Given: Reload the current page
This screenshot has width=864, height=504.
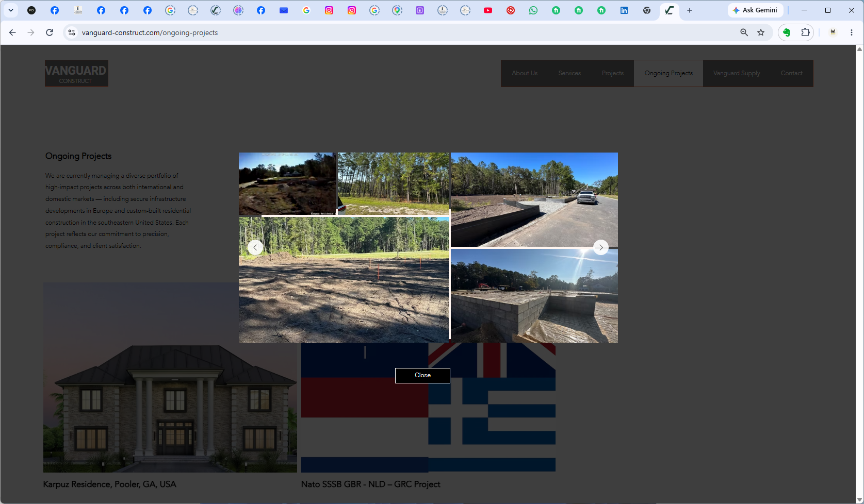Looking at the screenshot, I should click(x=50, y=32).
